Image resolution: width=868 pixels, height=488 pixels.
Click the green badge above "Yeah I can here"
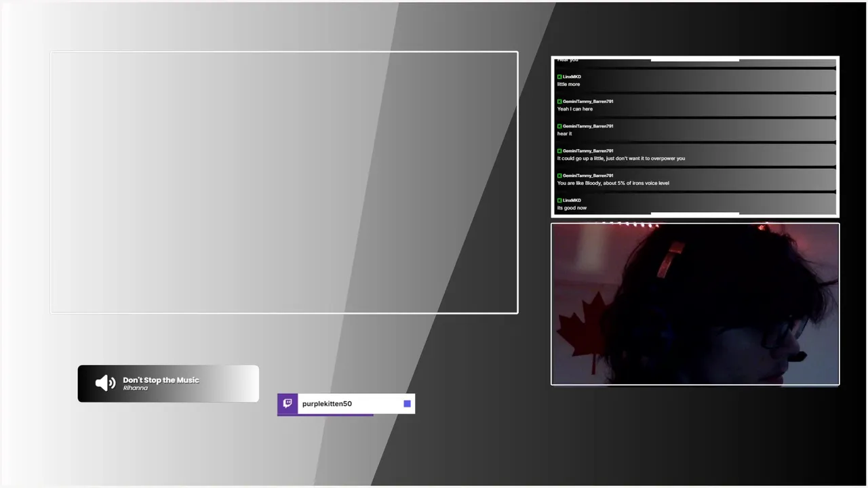[x=559, y=102]
